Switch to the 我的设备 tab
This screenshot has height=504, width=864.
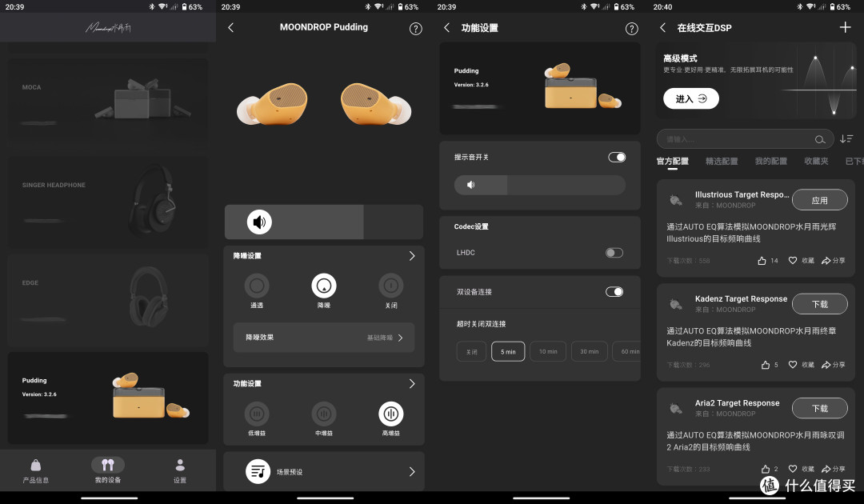108,471
